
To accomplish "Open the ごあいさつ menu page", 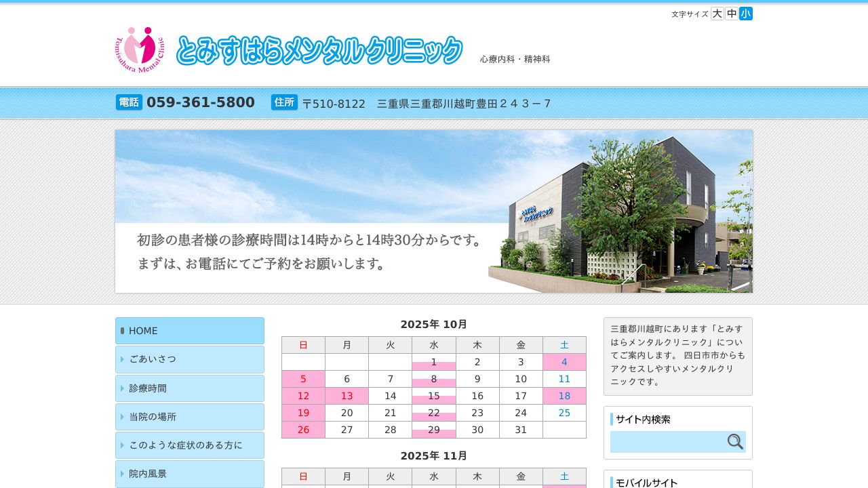I will coord(190,359).
